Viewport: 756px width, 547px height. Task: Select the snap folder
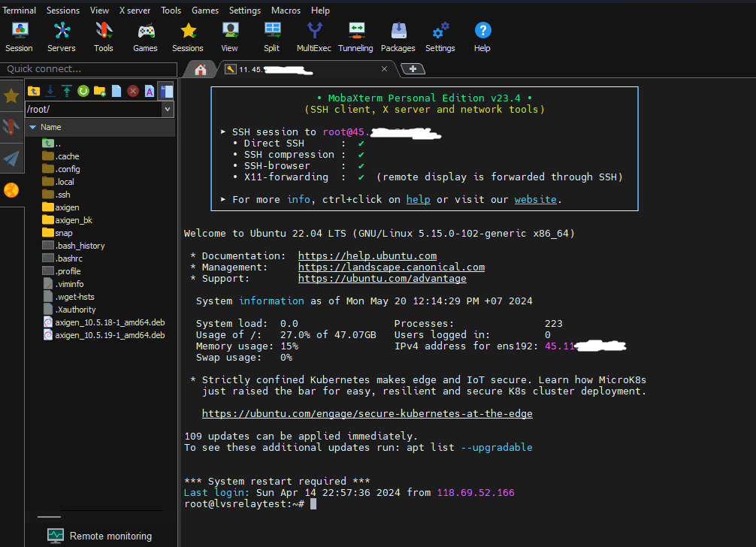57,233
